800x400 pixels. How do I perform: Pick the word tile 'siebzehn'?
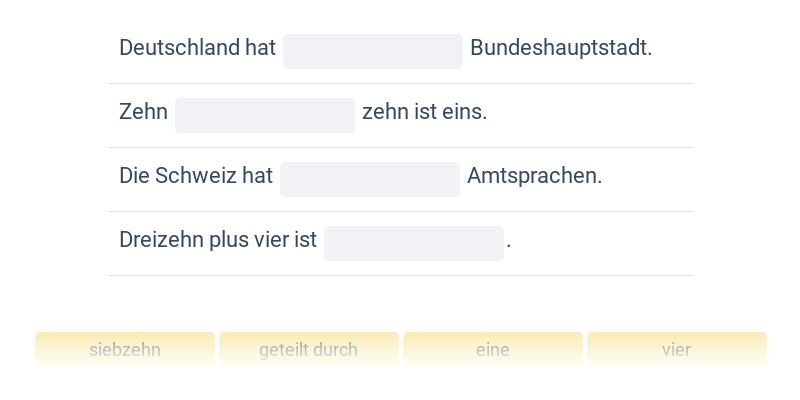(x=125, y=350)
